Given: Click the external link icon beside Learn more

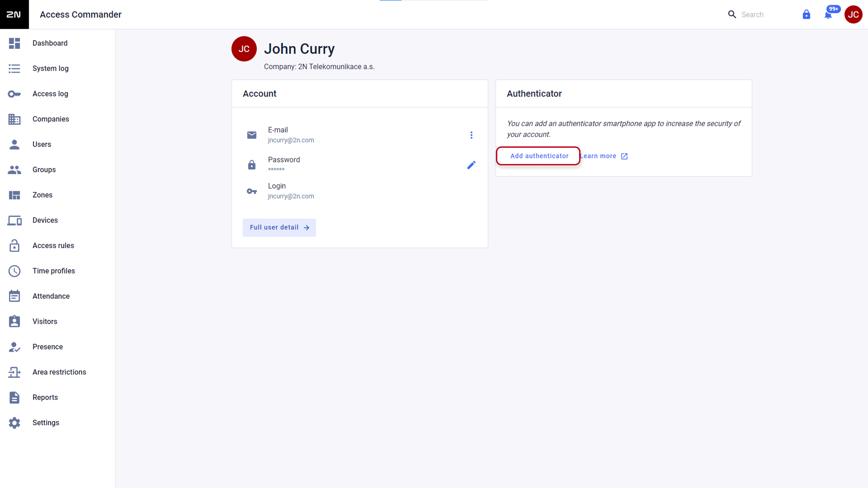Looking at the screenshot, I should point(624,156).
